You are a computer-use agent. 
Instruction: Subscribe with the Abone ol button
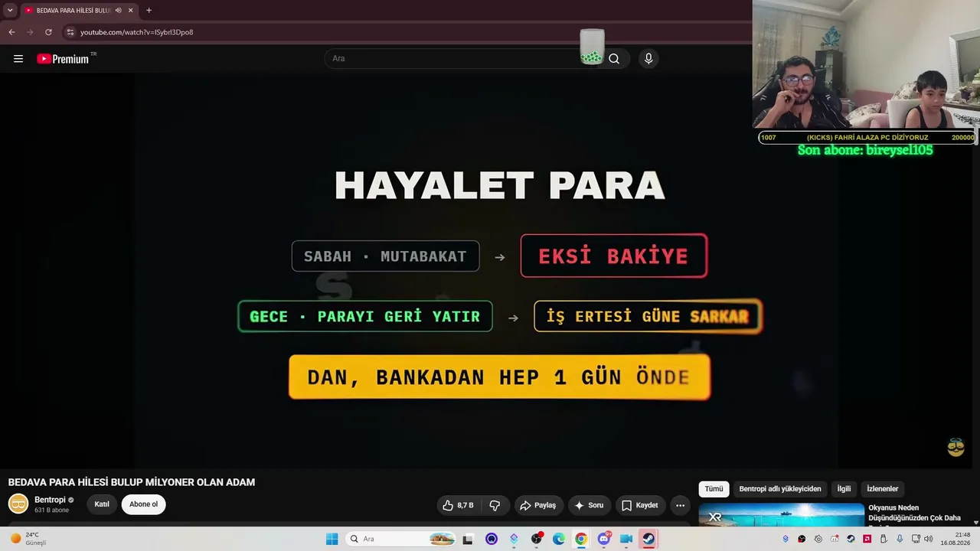pyautogui.click(x=143, y=504)
